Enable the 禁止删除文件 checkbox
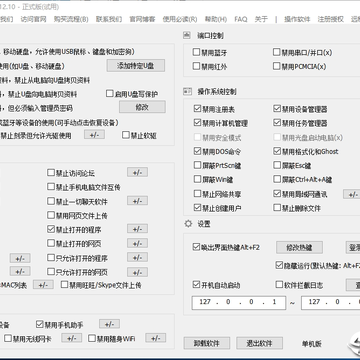The width and height of the screenshot is (360, 360). (x=277, y=208)
